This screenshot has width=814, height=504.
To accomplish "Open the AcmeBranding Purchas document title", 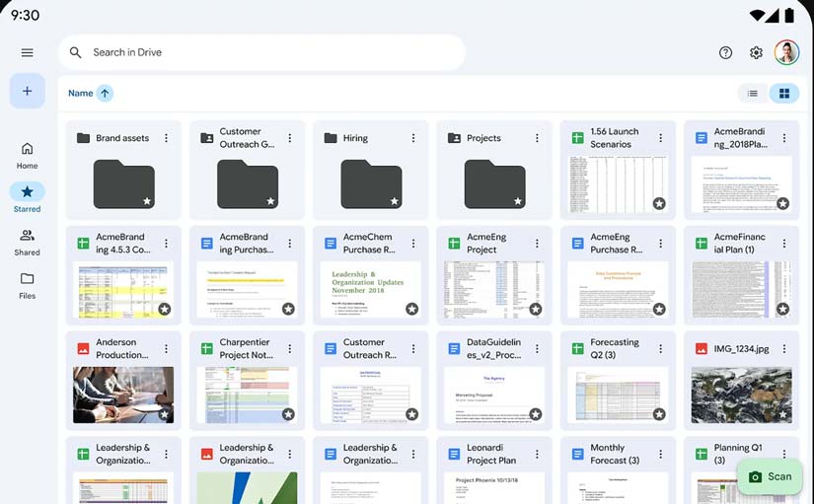I will click(246, 244).
